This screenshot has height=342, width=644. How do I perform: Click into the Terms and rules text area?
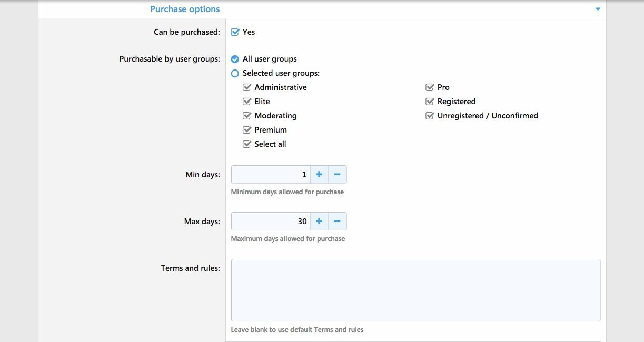(x=415, y=290)
